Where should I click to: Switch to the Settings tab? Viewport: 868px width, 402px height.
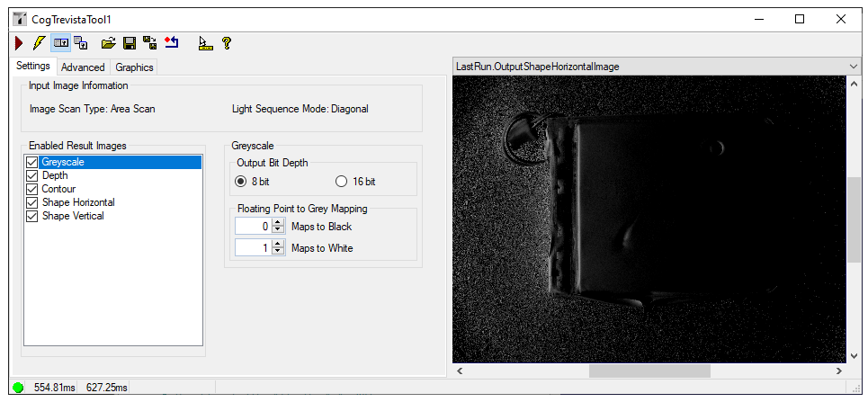coord(33,66)
